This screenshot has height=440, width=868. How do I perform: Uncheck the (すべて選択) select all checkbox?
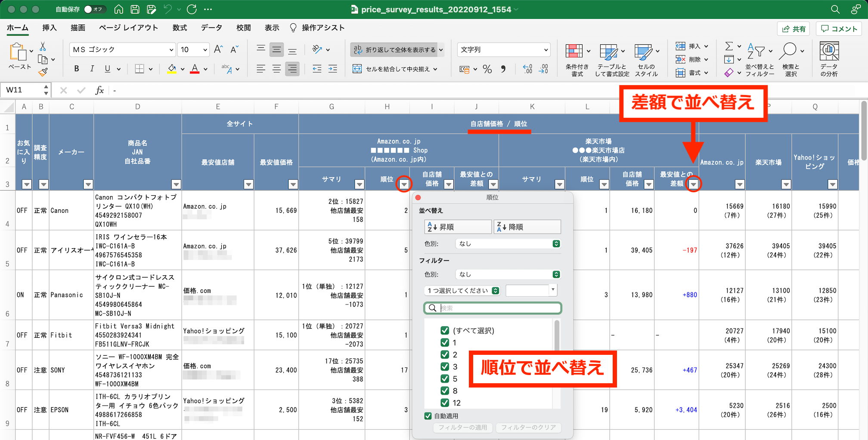(445, 330)
